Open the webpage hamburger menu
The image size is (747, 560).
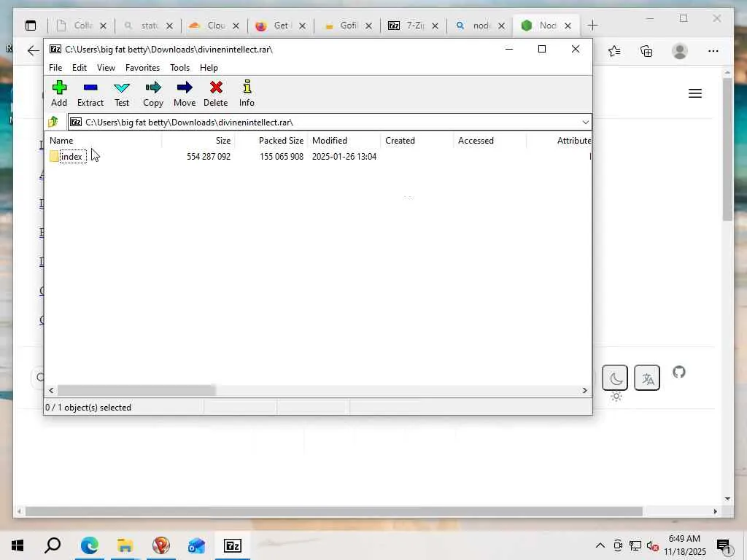point(695,93)
